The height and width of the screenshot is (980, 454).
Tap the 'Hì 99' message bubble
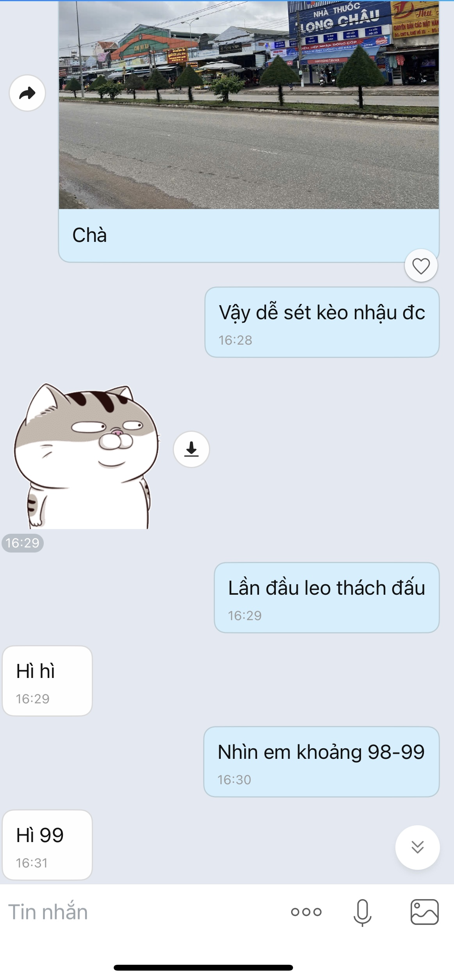tap(47, 845)
